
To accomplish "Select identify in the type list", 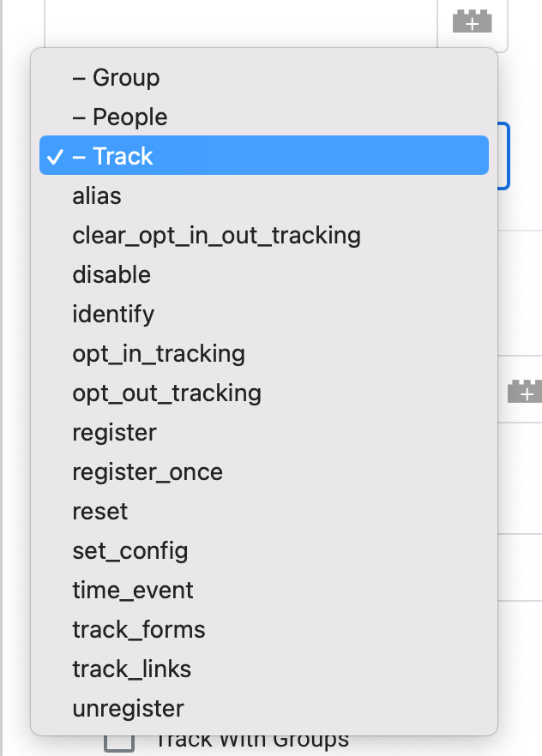I will 113,315.
